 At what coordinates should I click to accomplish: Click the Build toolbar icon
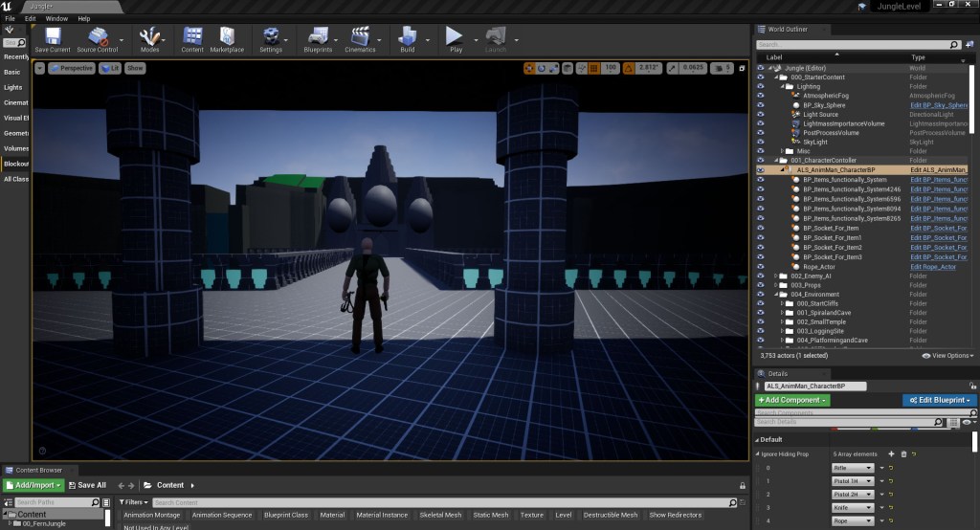click(x=408, y=38)
